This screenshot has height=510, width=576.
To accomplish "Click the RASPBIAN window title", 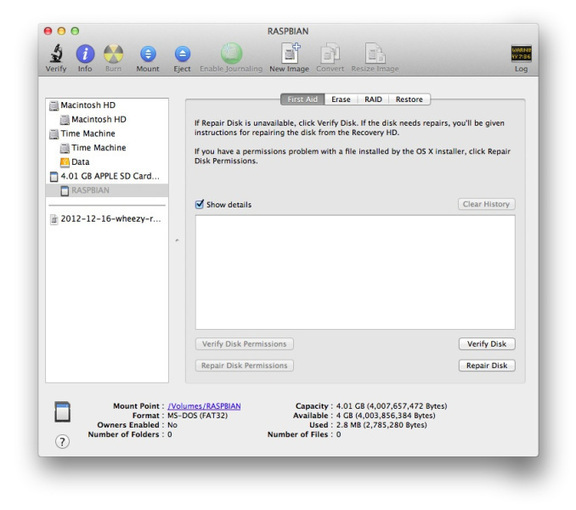I will pyautogui.click(x=288, y=31).
